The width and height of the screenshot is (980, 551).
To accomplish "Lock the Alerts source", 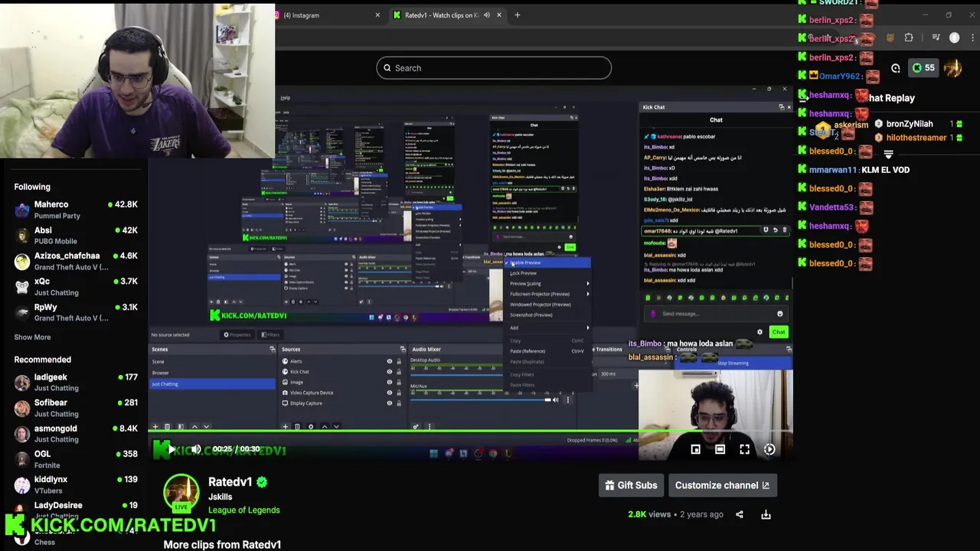I will [x=398, y=361].
